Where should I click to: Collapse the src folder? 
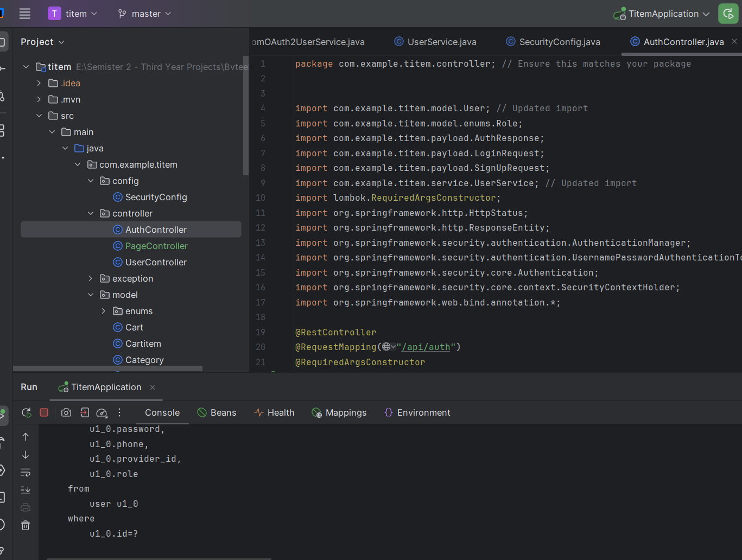tap(39, 116)
